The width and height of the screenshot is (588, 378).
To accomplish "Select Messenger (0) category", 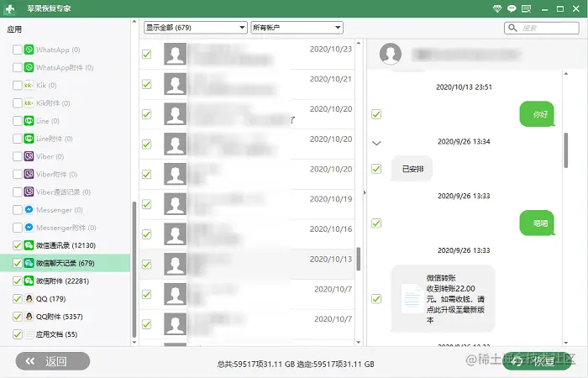I will pyautogui.click(x=66, y=210).
